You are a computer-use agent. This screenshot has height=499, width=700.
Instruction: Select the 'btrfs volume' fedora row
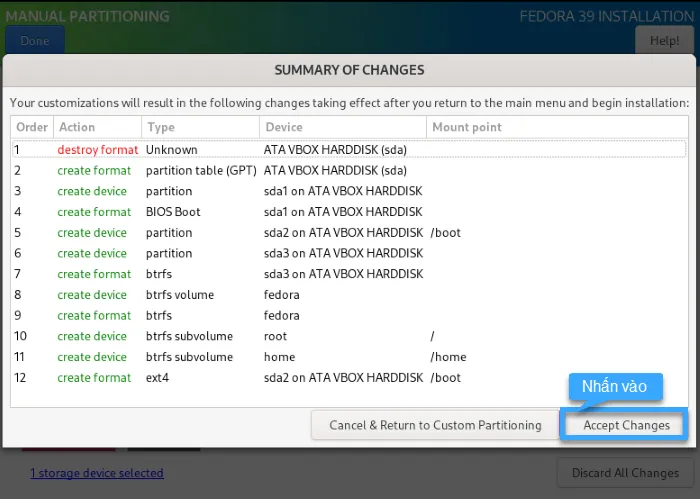349,295
